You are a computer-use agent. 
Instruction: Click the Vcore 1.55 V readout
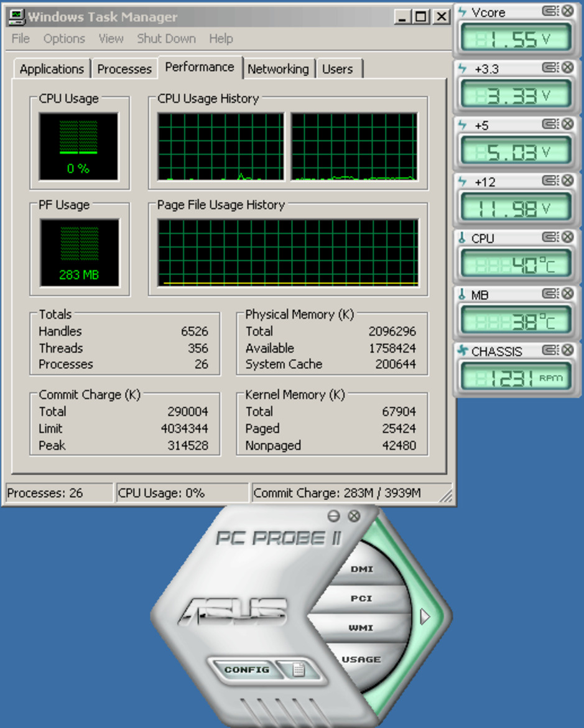pos(516,38)
